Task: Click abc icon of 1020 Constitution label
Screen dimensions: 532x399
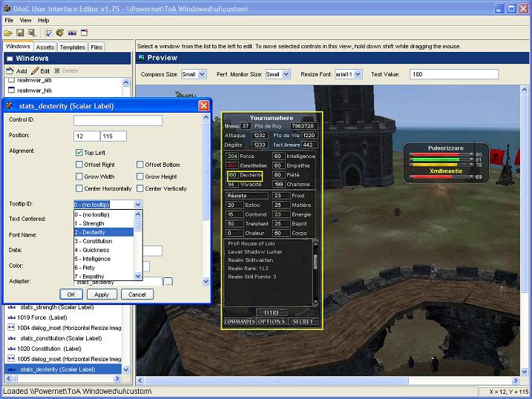Action: 12,349
